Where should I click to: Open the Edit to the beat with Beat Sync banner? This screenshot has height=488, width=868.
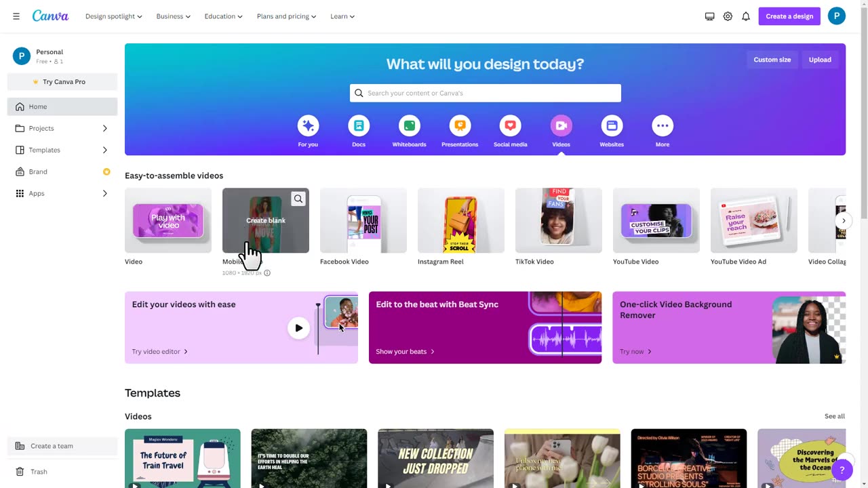[486, 327]
